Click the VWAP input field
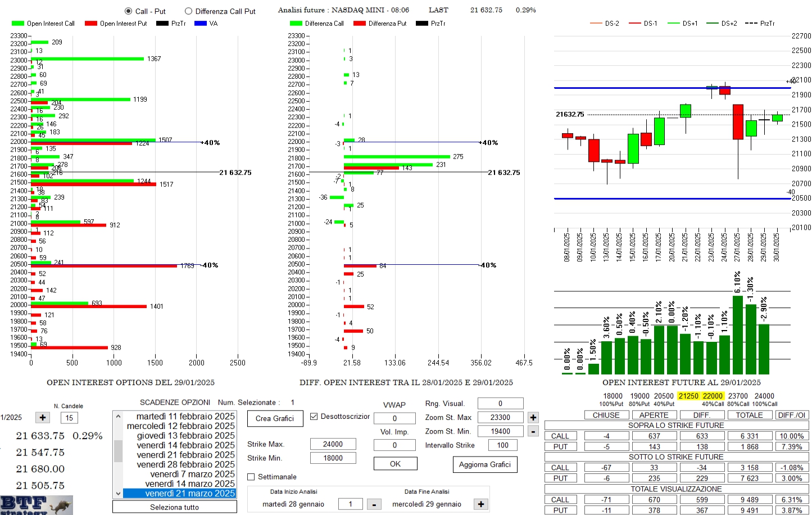 click(394, 418)
